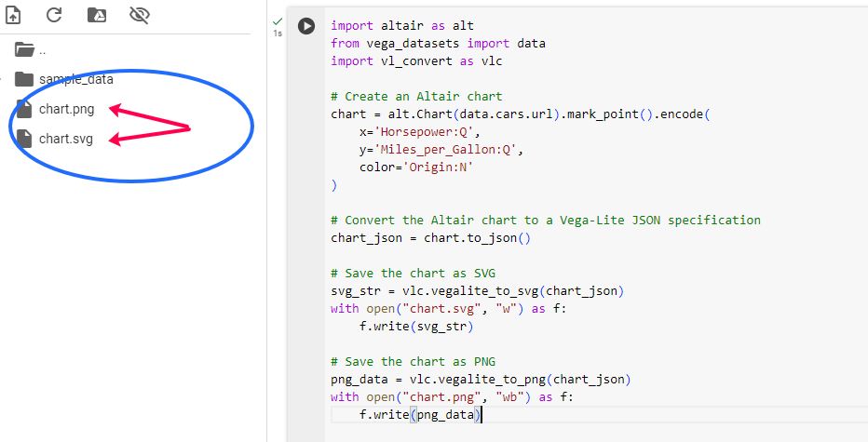Screen dimensions: 868x442
Task: Expand the sample_data folder arrow
Action: (4, 79)
